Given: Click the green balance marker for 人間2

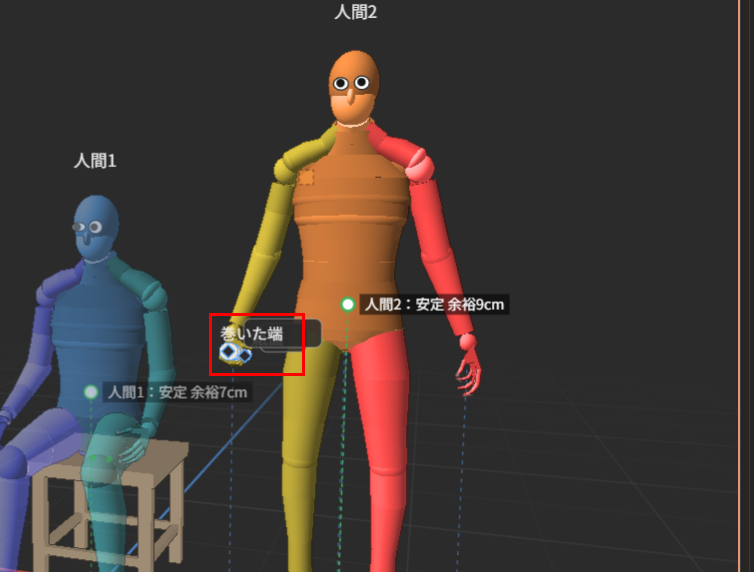Looking at the screenshot, I should click(348, 304).
